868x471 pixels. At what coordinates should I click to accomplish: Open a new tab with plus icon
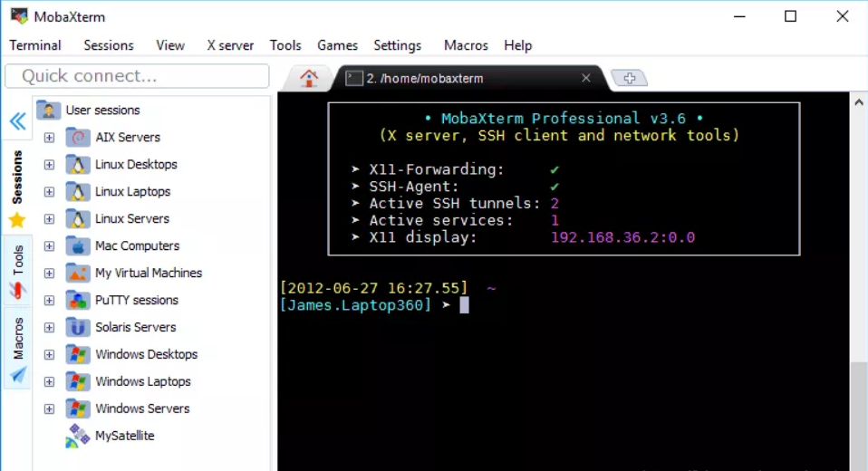(x=630, y=79)
